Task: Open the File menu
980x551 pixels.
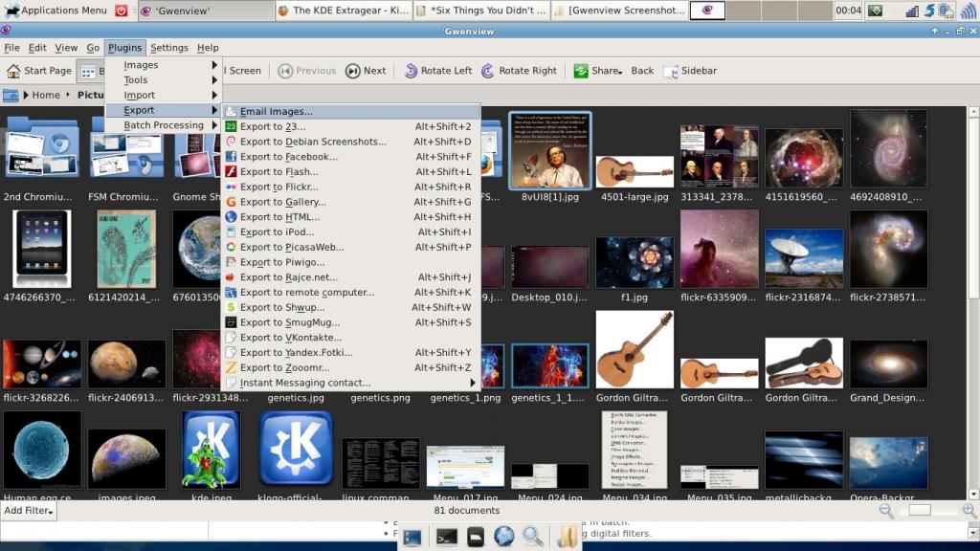Action: coord(11,48)
